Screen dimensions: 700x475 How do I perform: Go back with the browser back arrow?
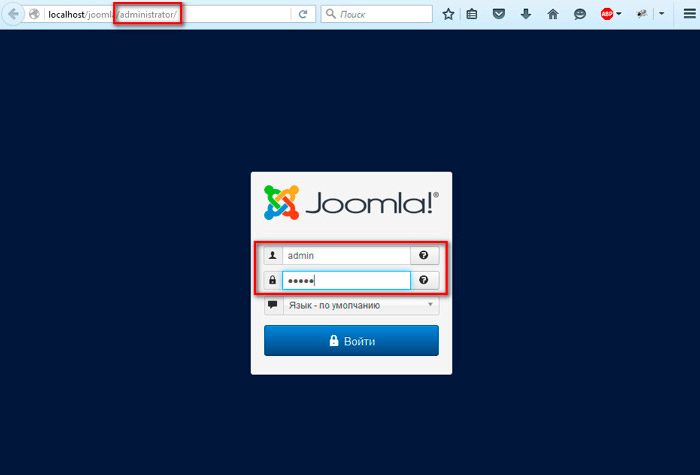[x=13, y=14]
